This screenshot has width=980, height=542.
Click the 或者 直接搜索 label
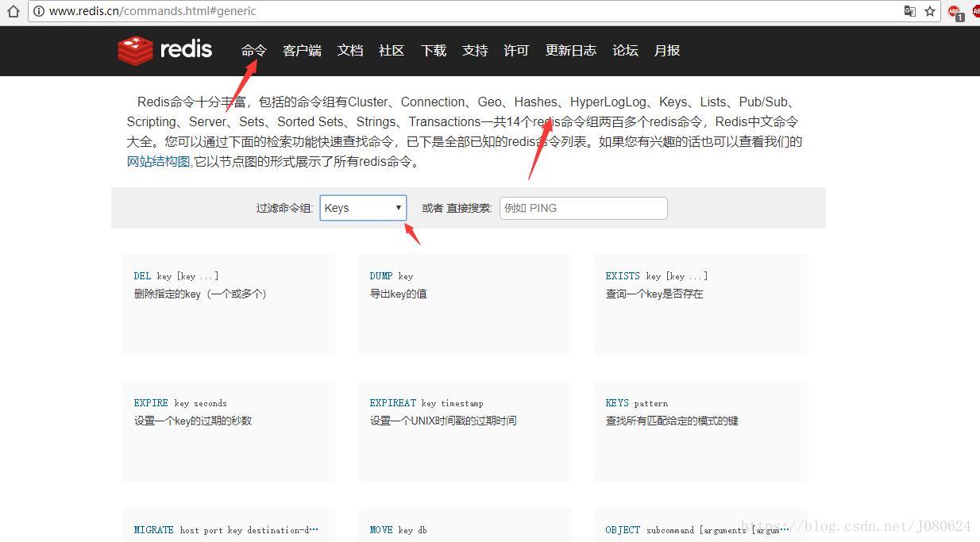[x=457, y=208]
